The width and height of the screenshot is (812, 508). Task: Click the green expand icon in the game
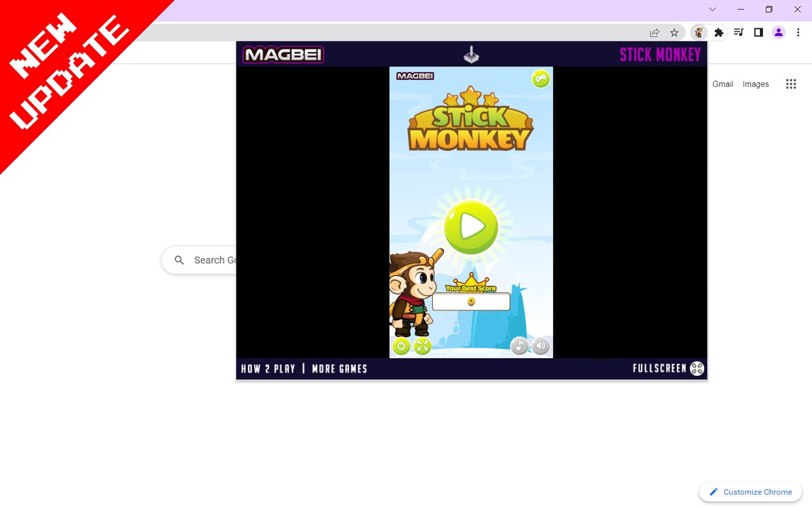click(422, 346)
